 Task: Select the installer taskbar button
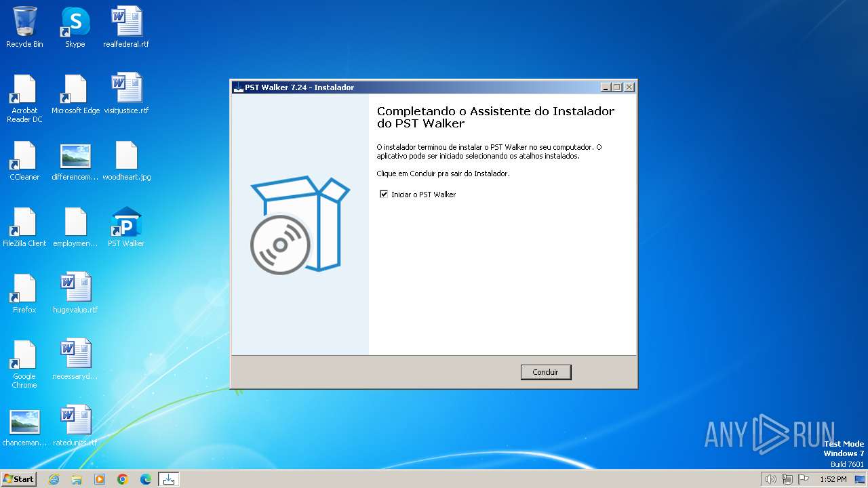click(x=169, y=479)
